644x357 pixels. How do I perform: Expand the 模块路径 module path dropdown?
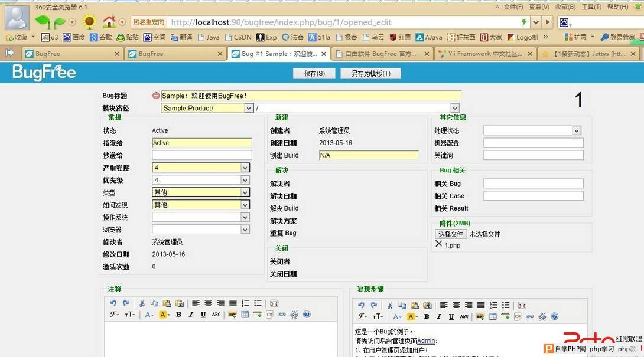click(x=455, y=108)
